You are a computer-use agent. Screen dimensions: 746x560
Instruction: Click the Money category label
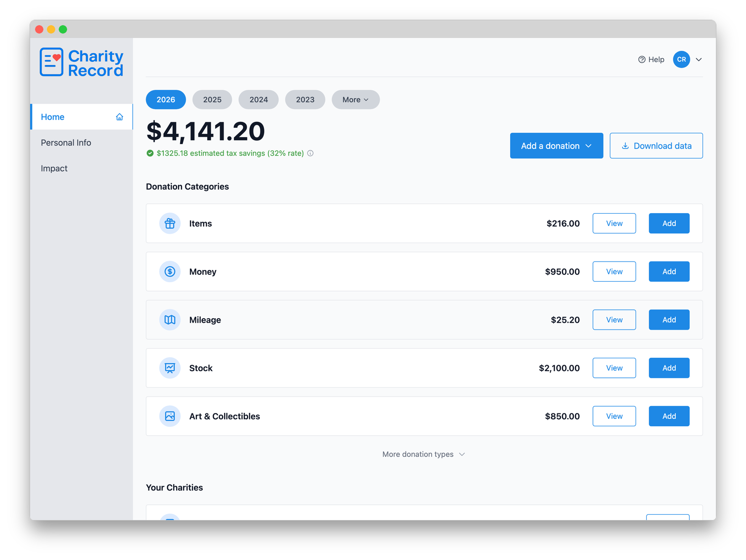click(203, 272)
